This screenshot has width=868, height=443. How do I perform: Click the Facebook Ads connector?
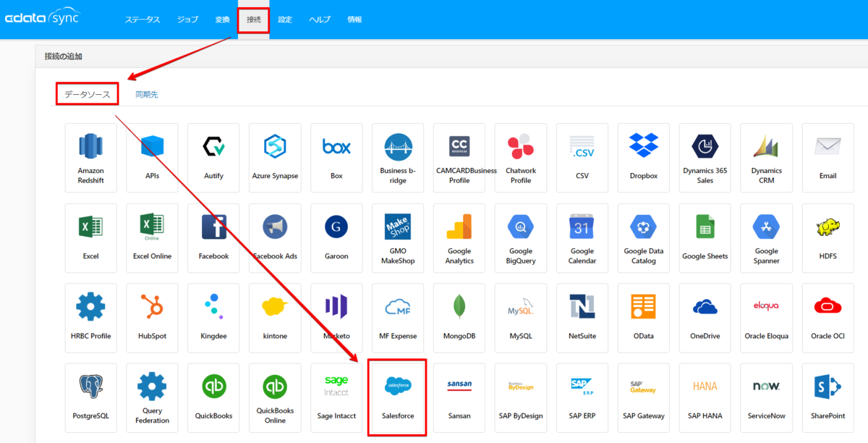(276, 238)
